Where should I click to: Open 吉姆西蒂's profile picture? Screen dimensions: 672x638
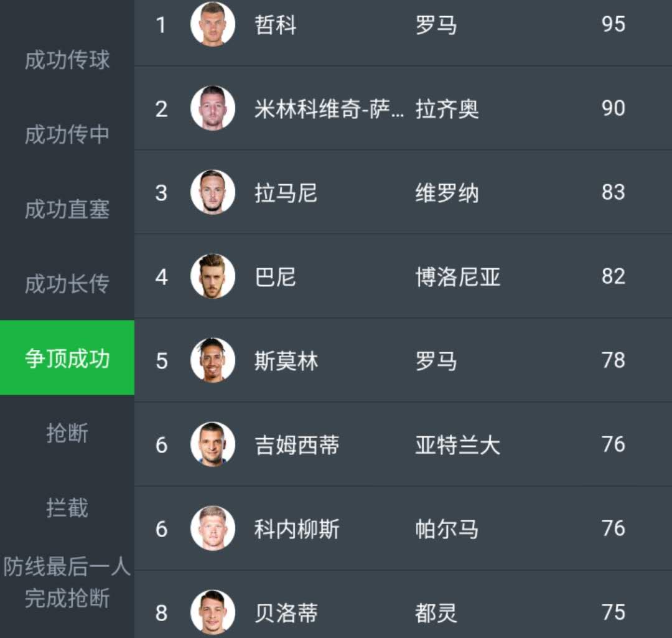coord(212,445)
